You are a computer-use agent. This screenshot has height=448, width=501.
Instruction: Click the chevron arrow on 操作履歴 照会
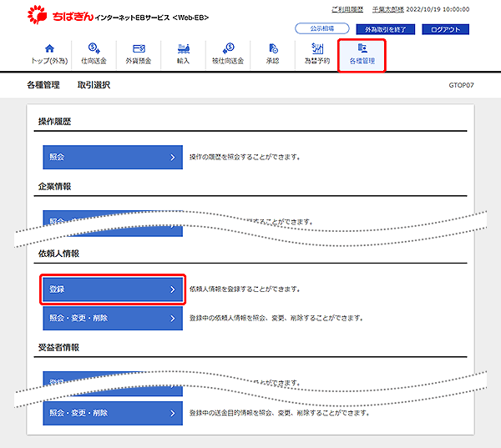click(x=173, y=157)
